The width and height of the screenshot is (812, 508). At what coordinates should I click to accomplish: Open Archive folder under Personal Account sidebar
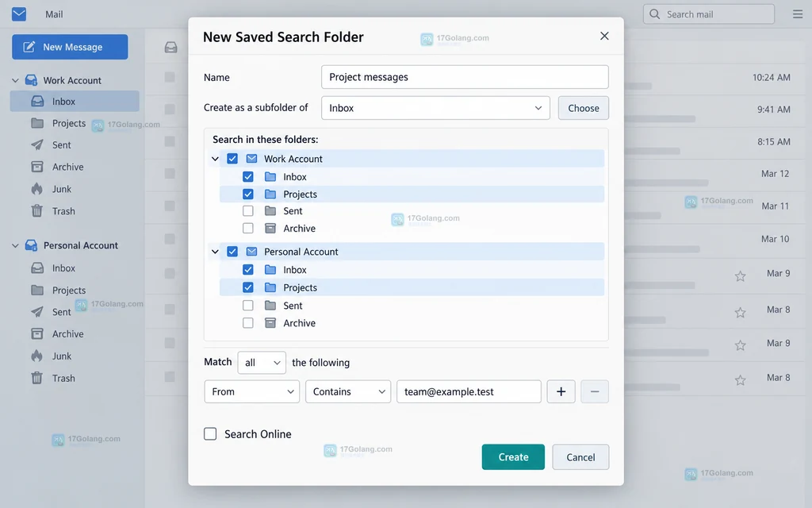pos(75,334)
